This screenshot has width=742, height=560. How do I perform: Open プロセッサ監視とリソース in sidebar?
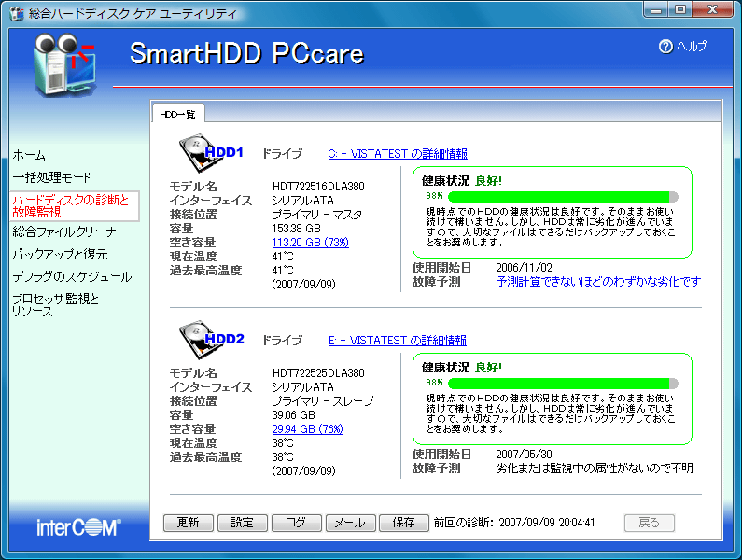55,305
